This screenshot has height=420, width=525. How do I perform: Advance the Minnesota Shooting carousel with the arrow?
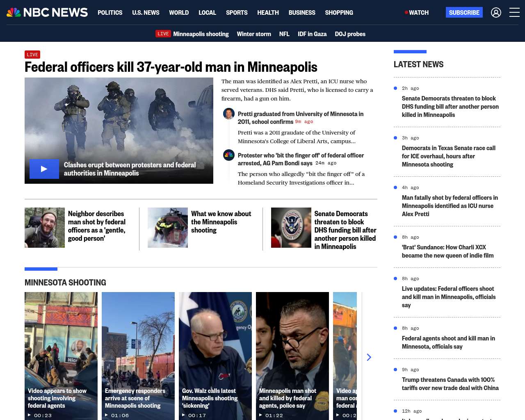click(369, 357)
